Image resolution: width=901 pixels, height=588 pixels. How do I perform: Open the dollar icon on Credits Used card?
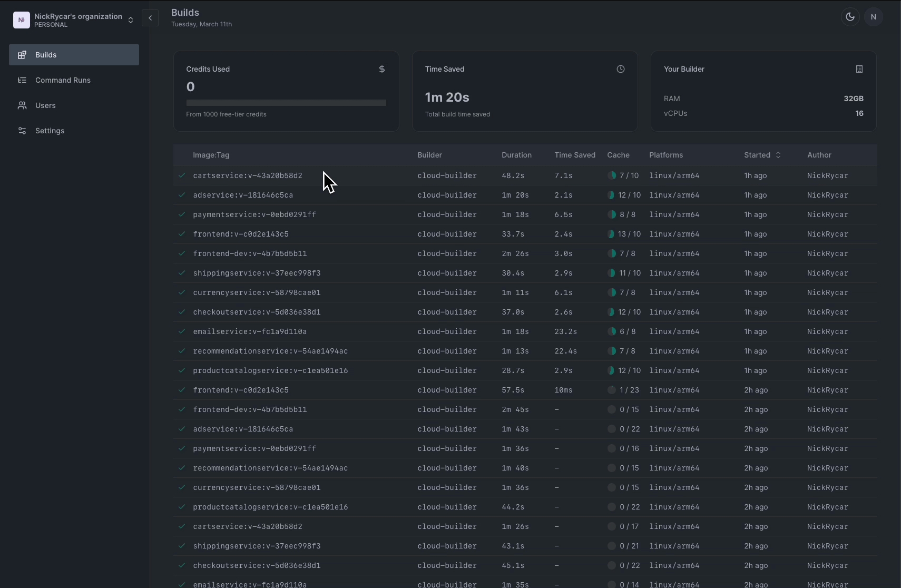click(x=381, y=69)
